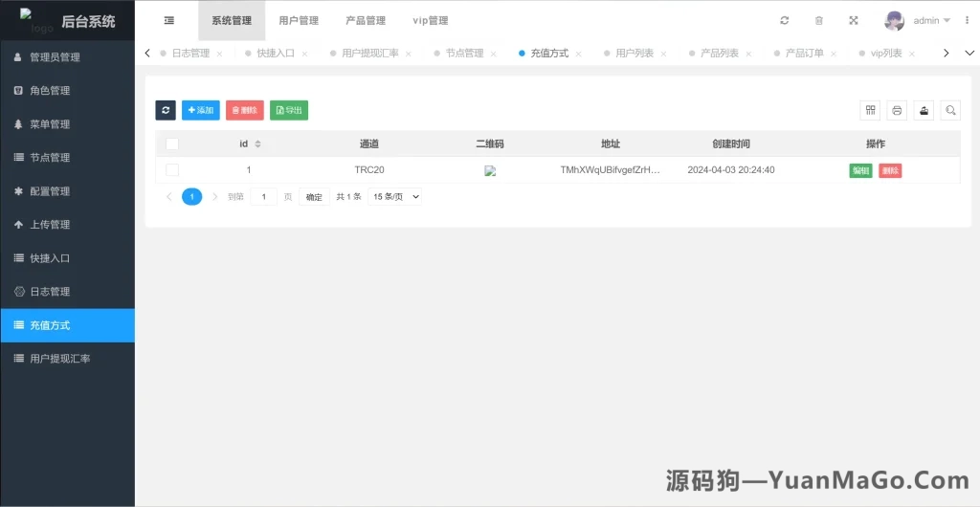The height and width of the screenshot is (507, 980).
Task: Close the 用户列表 tab
Action: pyautogui.click(x=663, y=54)
